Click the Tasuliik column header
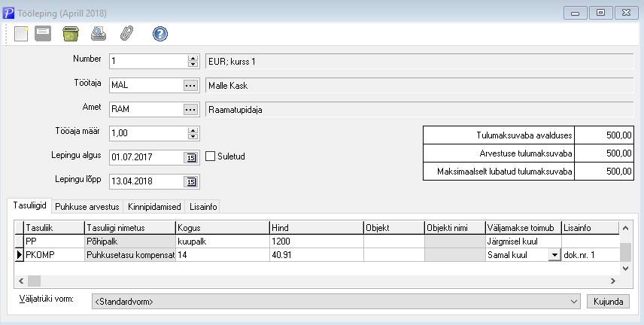Image resolution: width=644 pixels, height=325 pixels. pyautogui.click(x=54, y=228)
